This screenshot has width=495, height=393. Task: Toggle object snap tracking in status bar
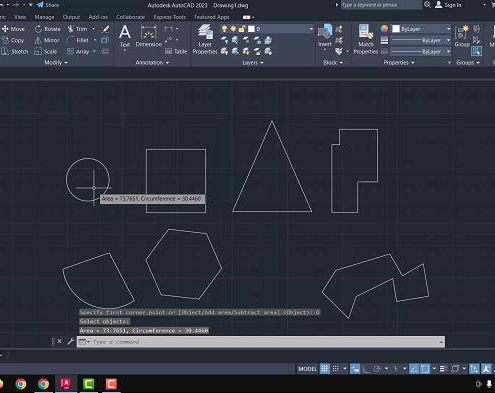414,369
